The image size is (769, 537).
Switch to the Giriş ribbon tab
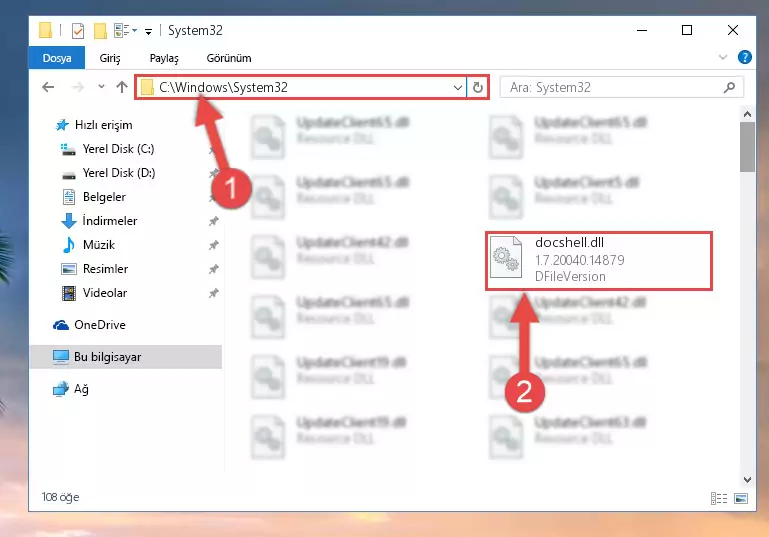coord(110,58)
